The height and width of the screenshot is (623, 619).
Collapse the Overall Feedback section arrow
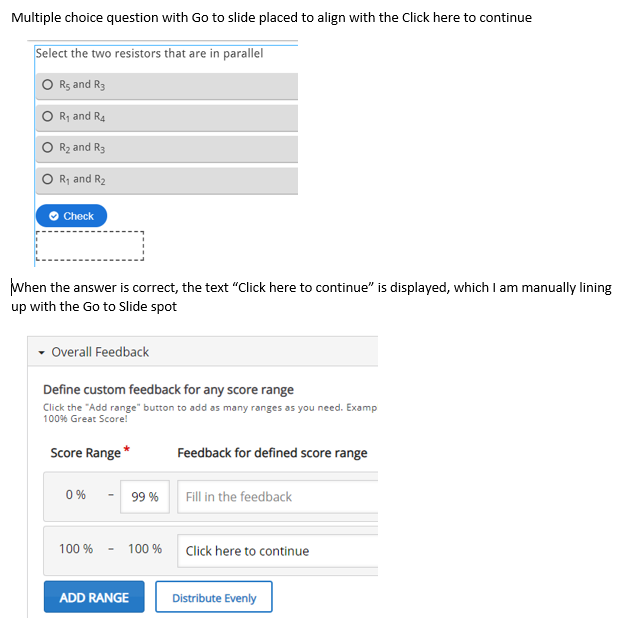click(41, 352)
